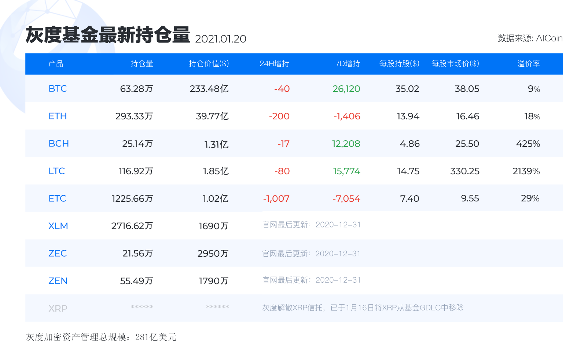Click the 持仓量 column header
The height and width of the screenshot is (364, 588).
pyautogui.click(x=141, y=64)
